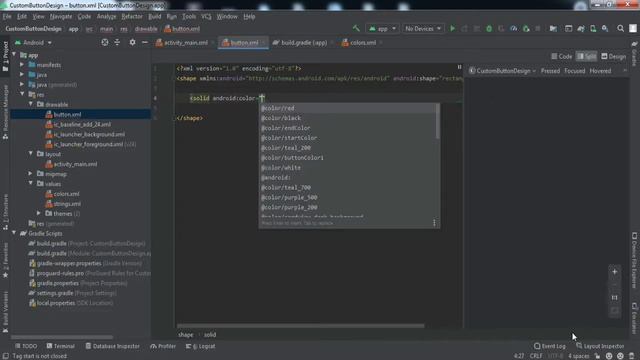The height and width of the screenshot is (360, 640).
Task: Open the File menu
Action: pyautogui.click(x=7, y=16)
